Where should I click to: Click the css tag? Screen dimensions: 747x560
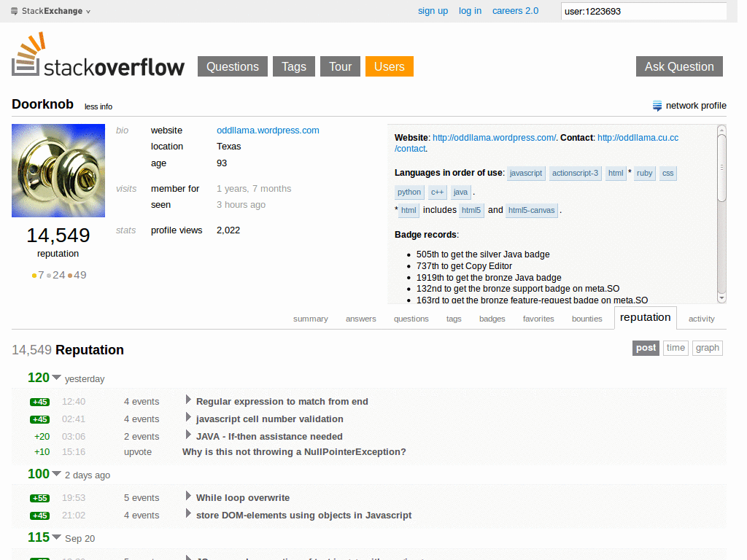668,174
